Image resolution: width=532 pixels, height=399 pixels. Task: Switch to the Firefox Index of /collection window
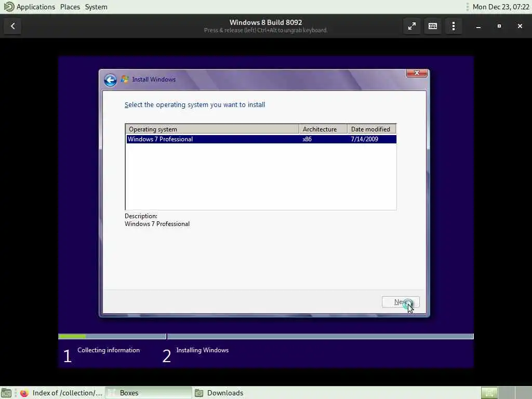61,393
